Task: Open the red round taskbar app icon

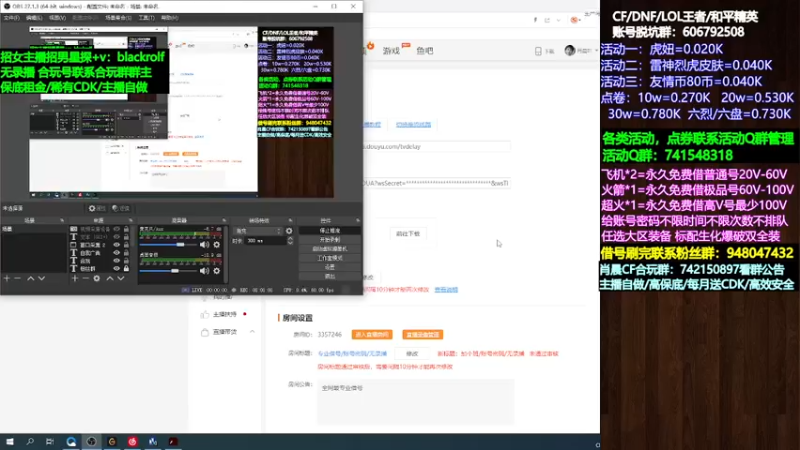Action: pyautogui.click(x=133, y=441)
